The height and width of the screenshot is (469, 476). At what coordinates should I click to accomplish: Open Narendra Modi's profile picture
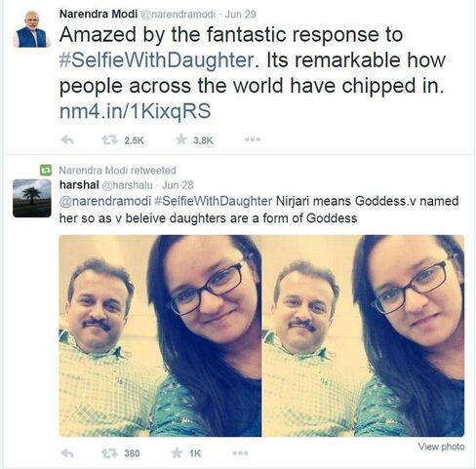tap(32, 28)
